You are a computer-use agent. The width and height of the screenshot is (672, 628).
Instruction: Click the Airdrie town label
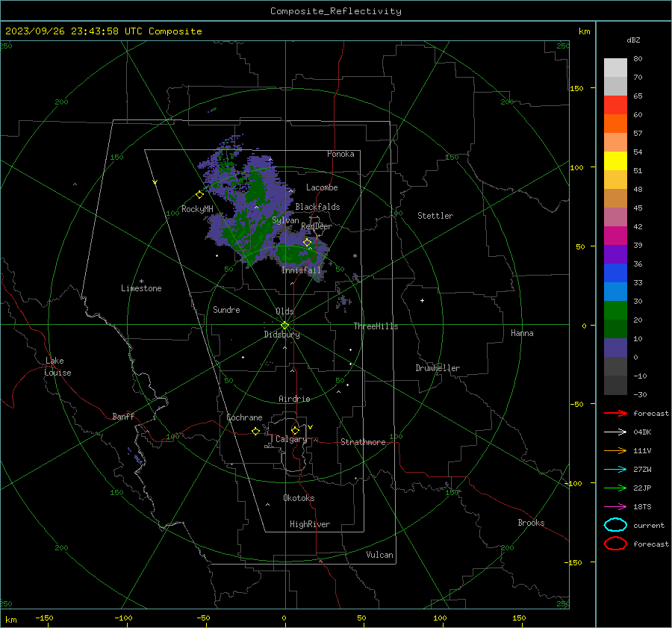point(294,399)
